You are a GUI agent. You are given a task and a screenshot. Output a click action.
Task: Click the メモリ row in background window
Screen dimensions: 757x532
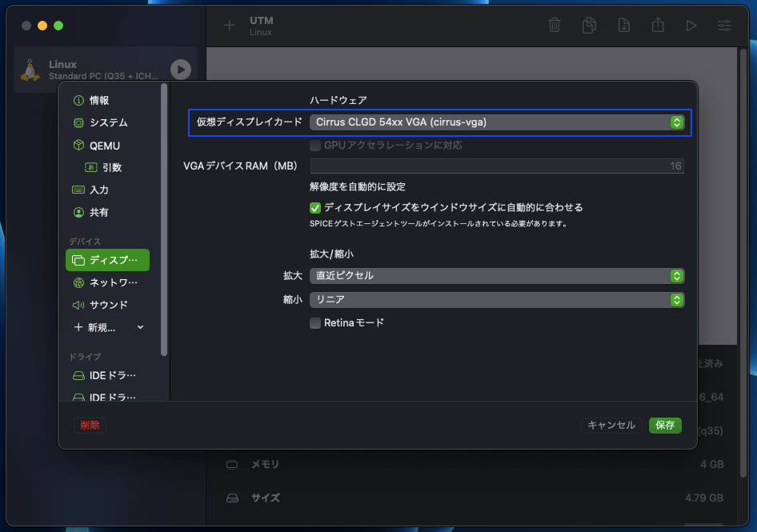[477, 465]
